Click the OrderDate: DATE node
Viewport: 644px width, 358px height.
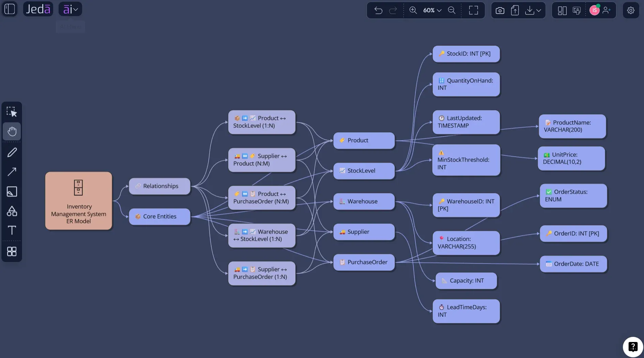click(573, 264)
